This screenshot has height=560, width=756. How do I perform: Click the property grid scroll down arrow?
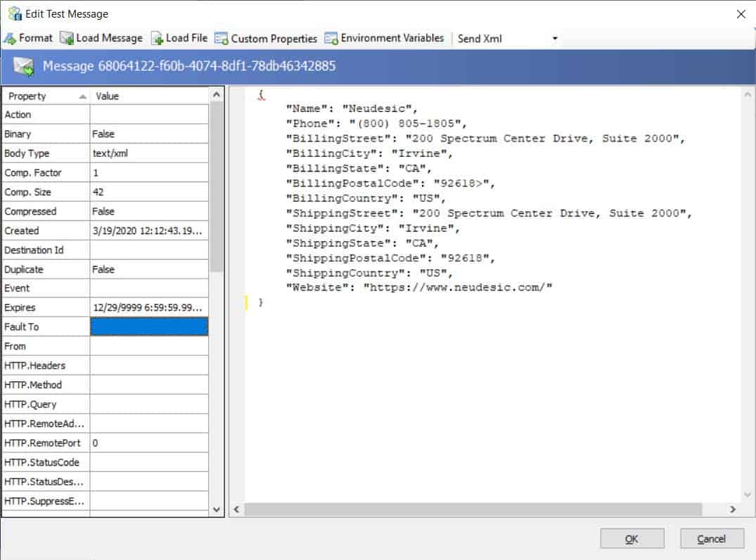click(217, 509)
